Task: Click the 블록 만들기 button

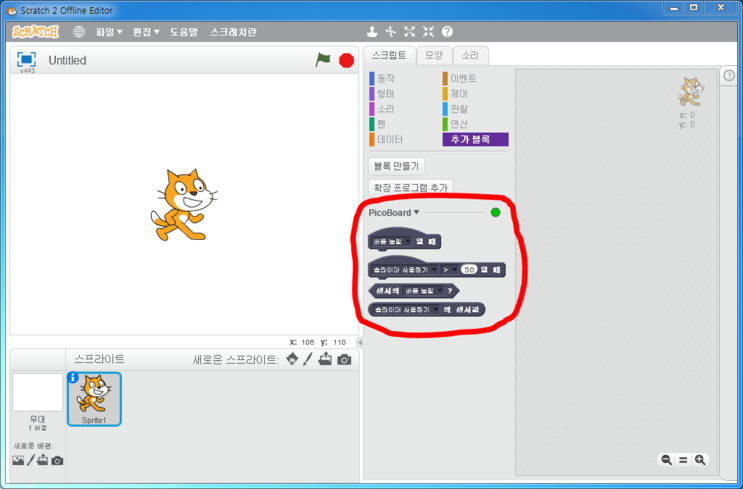Action: click(396, 166)
